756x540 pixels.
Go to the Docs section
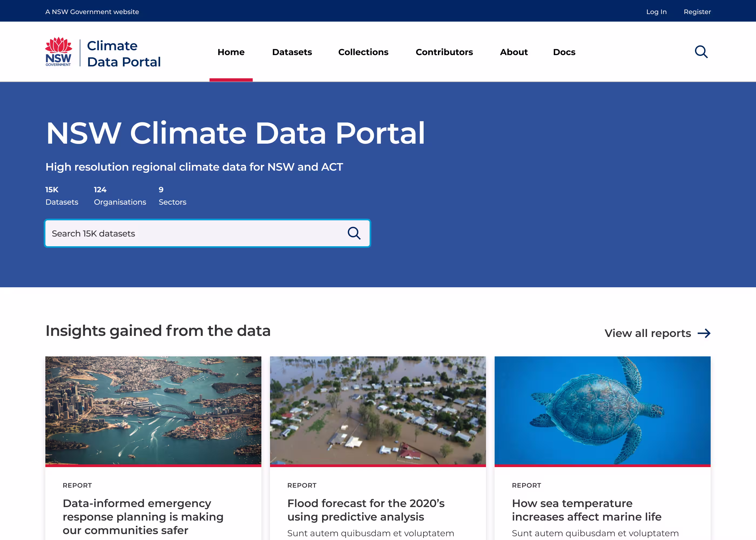tap(564, 52)
